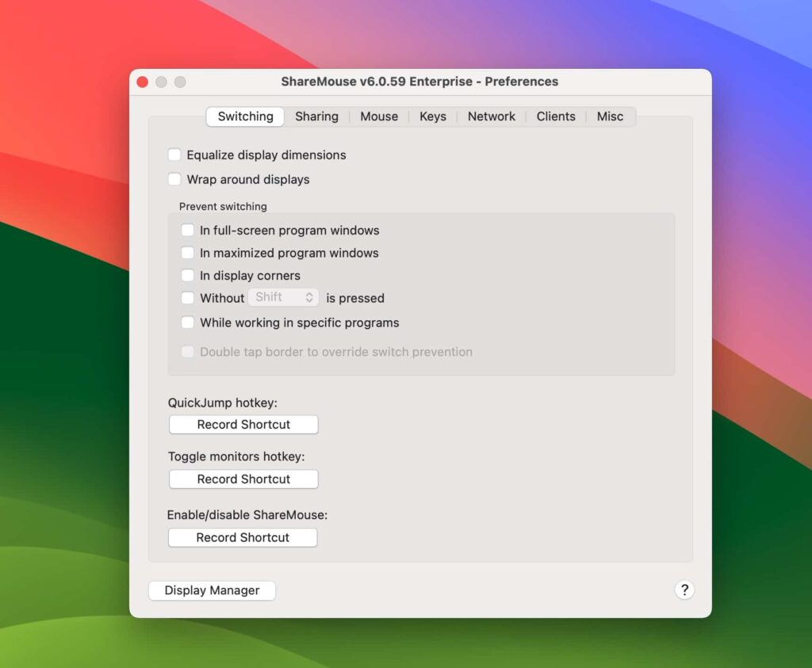Open the help with the question mark icon
Viewport: 812px width, 668px height.
(x=684, y=590)
